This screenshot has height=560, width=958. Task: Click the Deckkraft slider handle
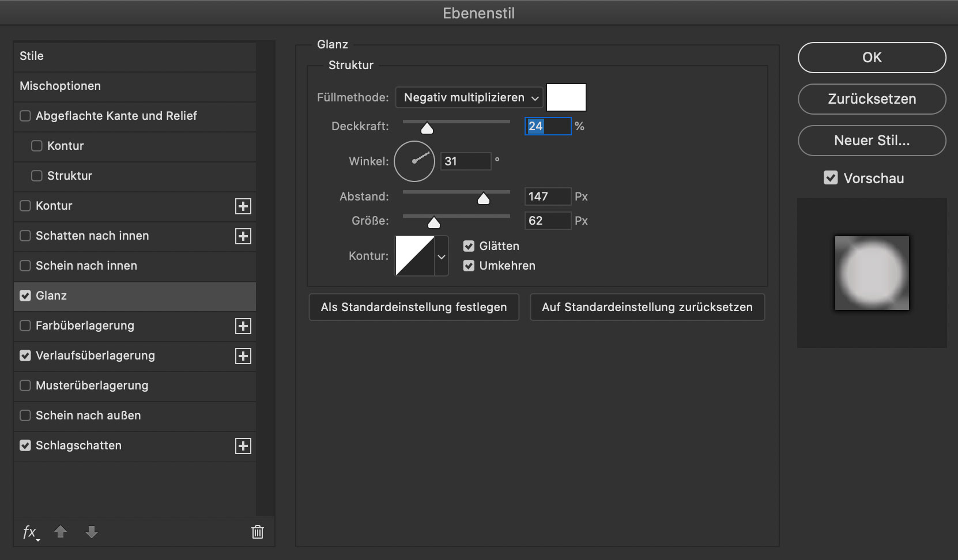click(x=427, y=128)
